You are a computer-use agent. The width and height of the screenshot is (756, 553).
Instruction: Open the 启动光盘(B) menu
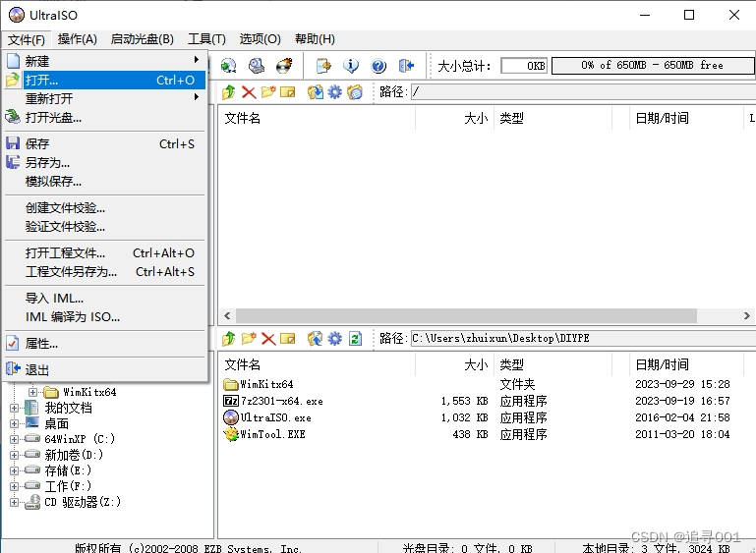[143, 39]
